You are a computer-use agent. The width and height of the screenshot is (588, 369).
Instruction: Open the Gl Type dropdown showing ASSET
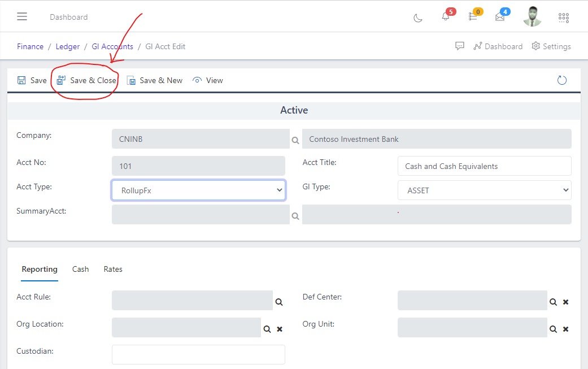point(484,190)
